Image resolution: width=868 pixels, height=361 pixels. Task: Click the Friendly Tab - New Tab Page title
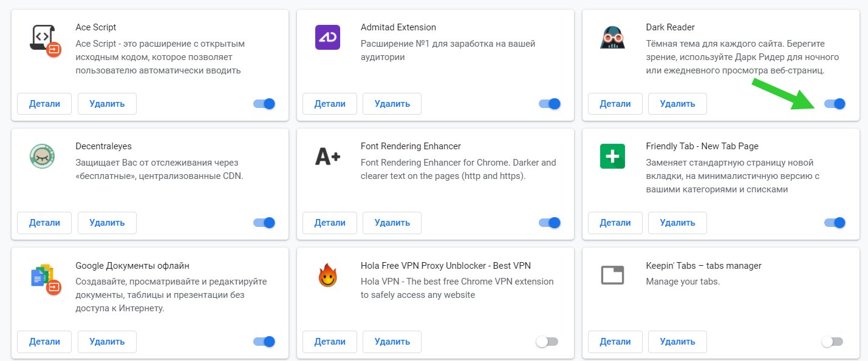(702, 146)
